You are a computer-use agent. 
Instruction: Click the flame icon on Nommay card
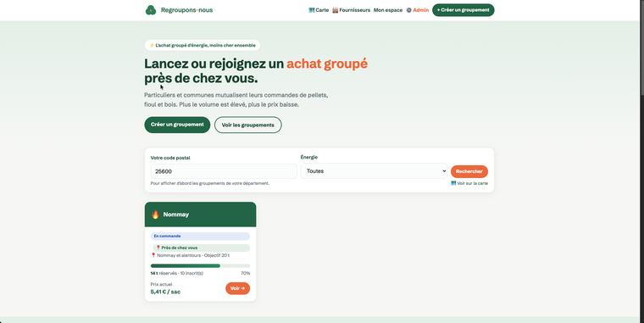(x=155, y=214)
